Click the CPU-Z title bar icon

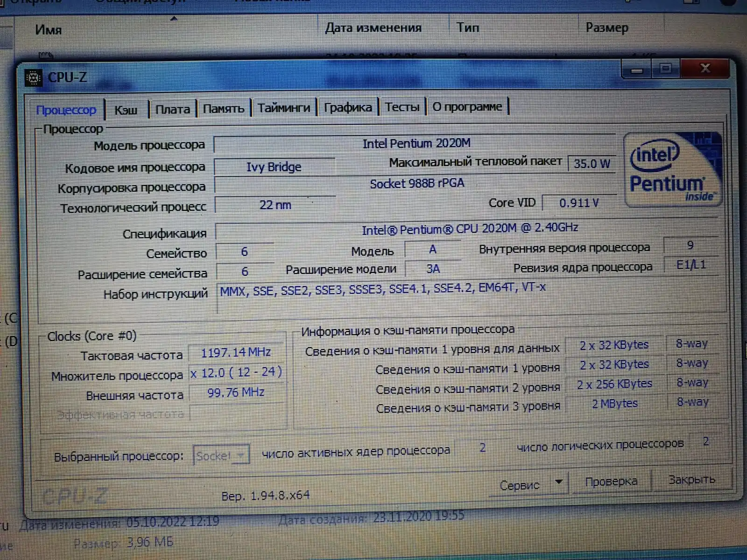coord(34,77)
